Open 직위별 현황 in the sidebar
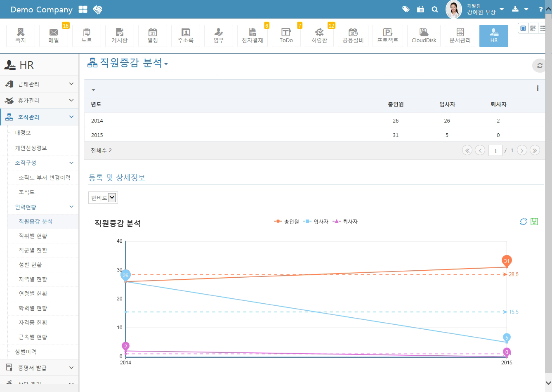Viewport: 552px width, 392px height. (x=33, y=236)
